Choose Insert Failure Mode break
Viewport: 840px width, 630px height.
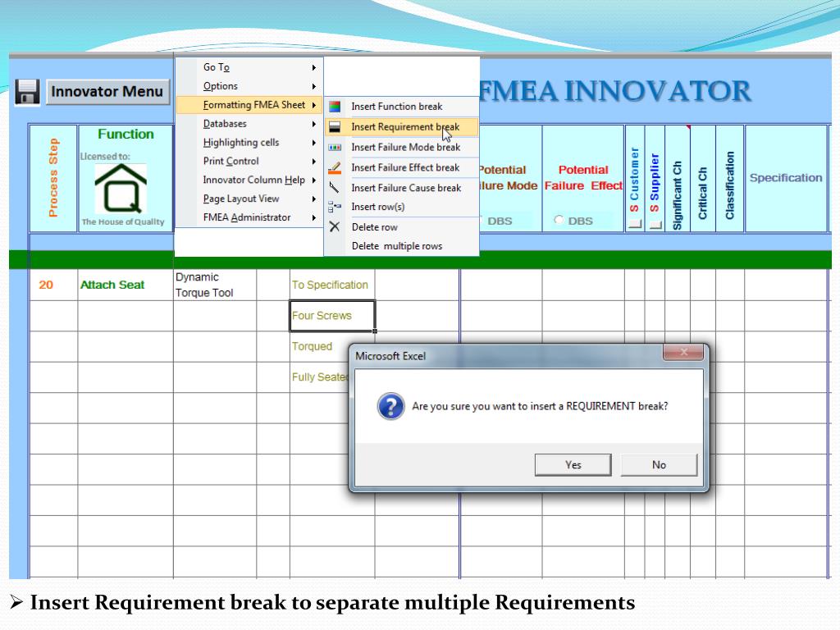click(x=401, y=148)
